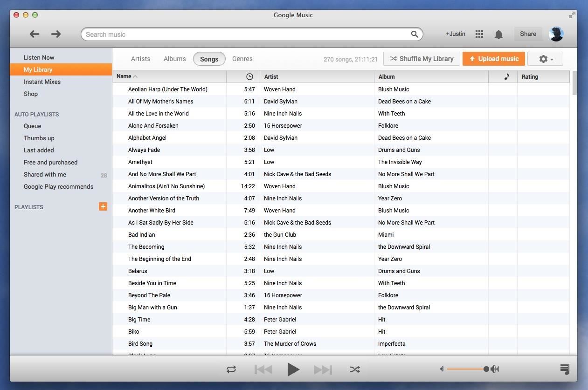
Task: Select song The Becoming
Action: click(x=146, y=246)
